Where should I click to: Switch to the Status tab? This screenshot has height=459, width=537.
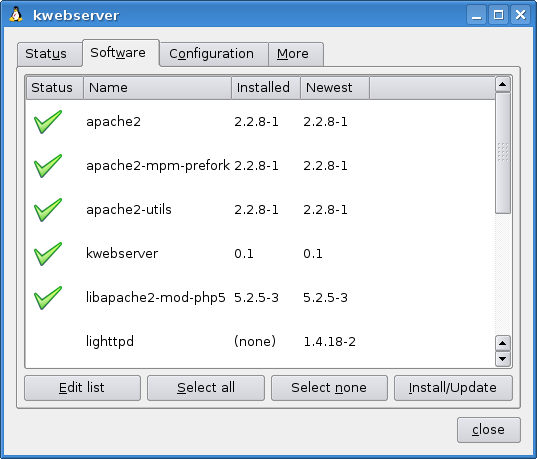[49, 54]
